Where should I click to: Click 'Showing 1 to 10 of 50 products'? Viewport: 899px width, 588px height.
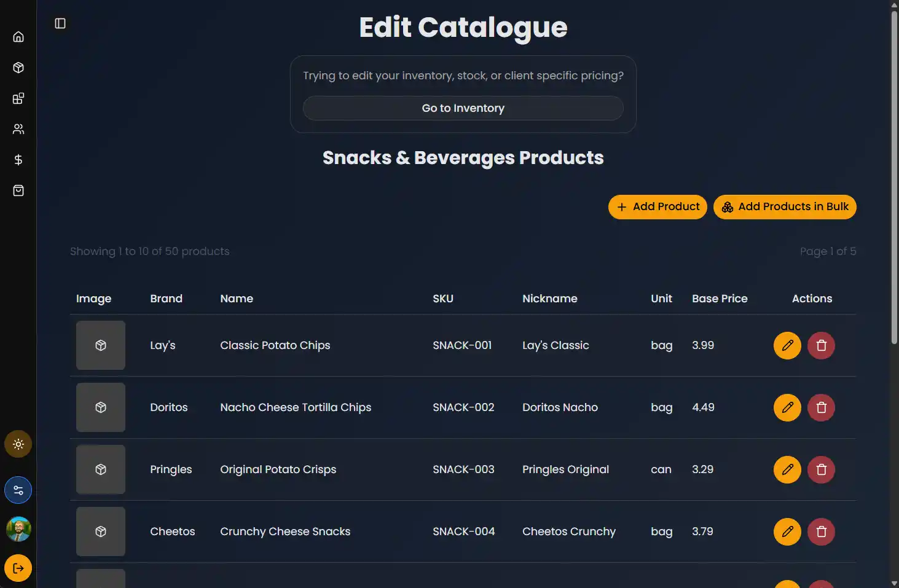tap(150, 251)
